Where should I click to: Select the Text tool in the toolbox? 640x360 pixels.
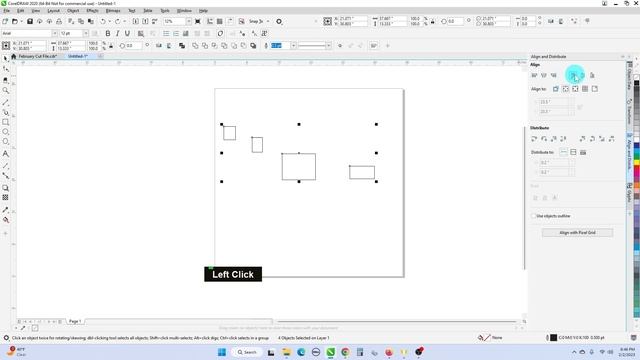click(x=5, y=154)
